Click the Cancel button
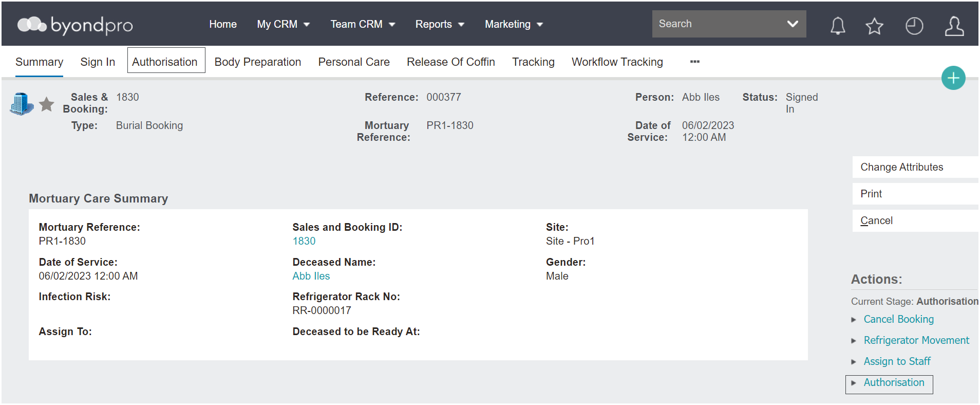980x405 pixels. click(915, 220)
